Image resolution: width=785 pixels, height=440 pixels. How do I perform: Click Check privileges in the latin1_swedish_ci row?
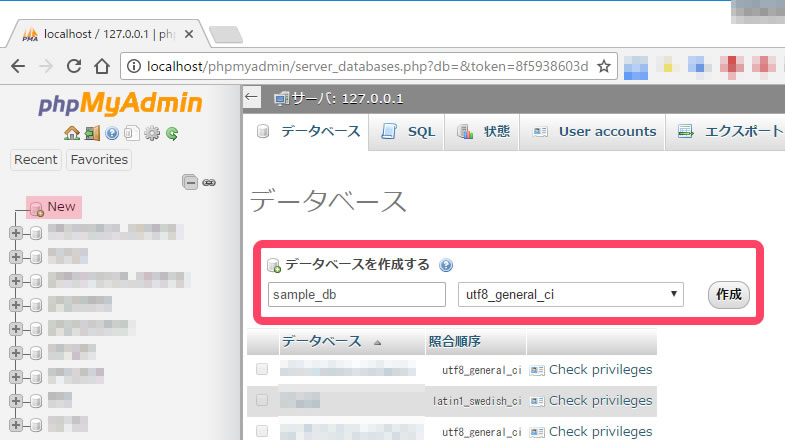591,400
